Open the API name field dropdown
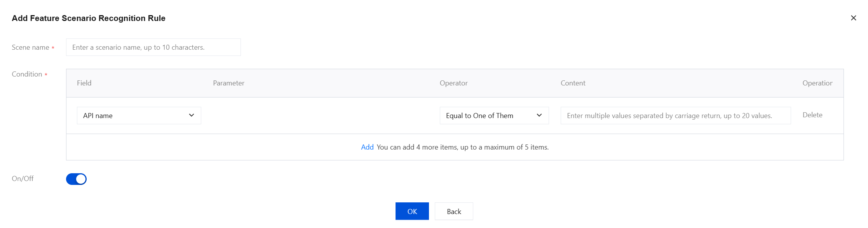Image resolution: width=868 pixels, height=228 pixels. (139, 116)
